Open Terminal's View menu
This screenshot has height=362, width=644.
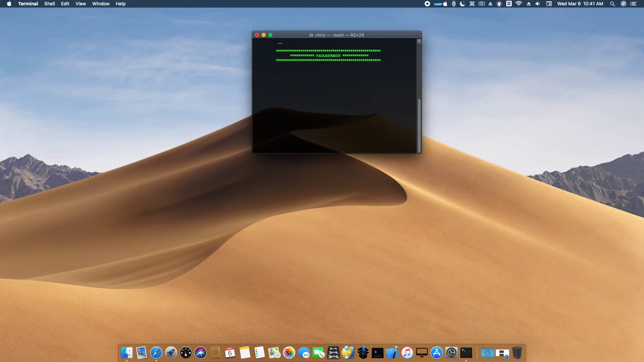pyautogui.click(x=80, y=4)
